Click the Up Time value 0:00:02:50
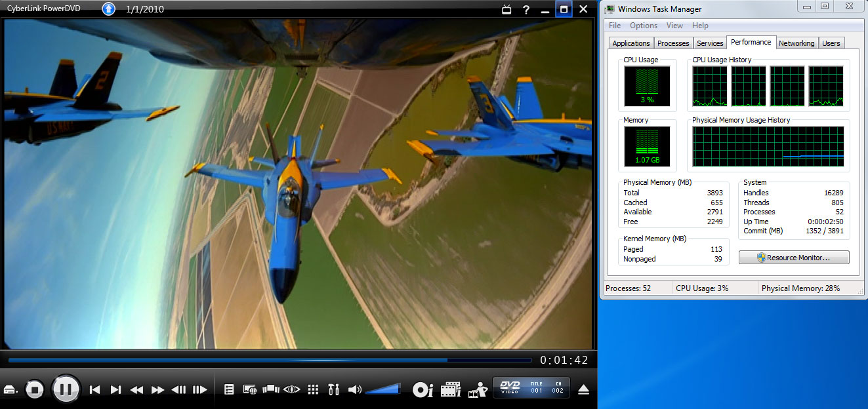 coord(825,222)
